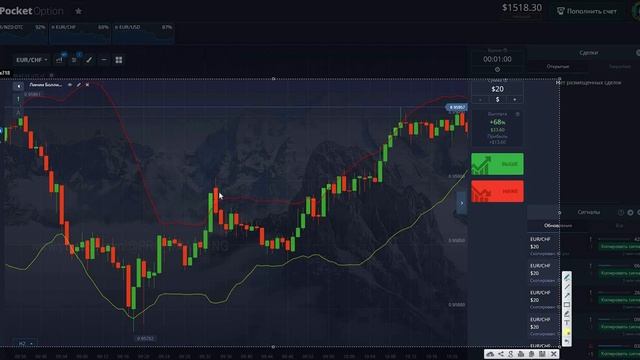Click the Нет размещенных сделок message
640x360 pixels.
(589, 83)
